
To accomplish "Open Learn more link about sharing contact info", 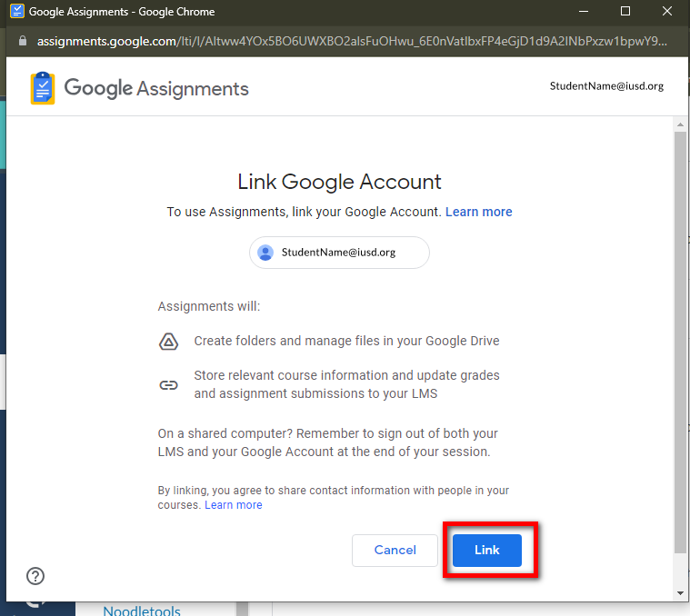I will coord(234,505).
